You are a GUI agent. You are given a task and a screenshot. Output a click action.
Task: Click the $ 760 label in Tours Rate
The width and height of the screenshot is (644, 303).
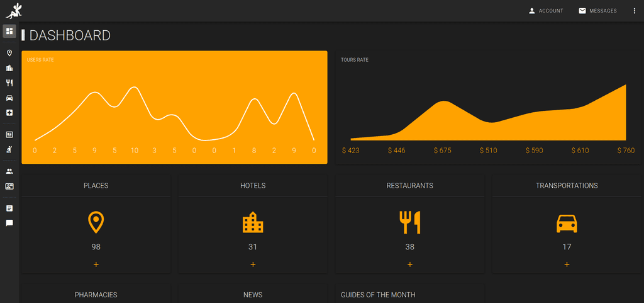[x=626, y=151]
